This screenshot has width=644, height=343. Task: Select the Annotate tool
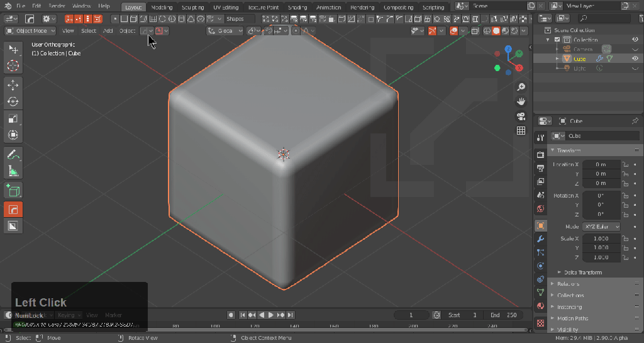pos(13,154)
